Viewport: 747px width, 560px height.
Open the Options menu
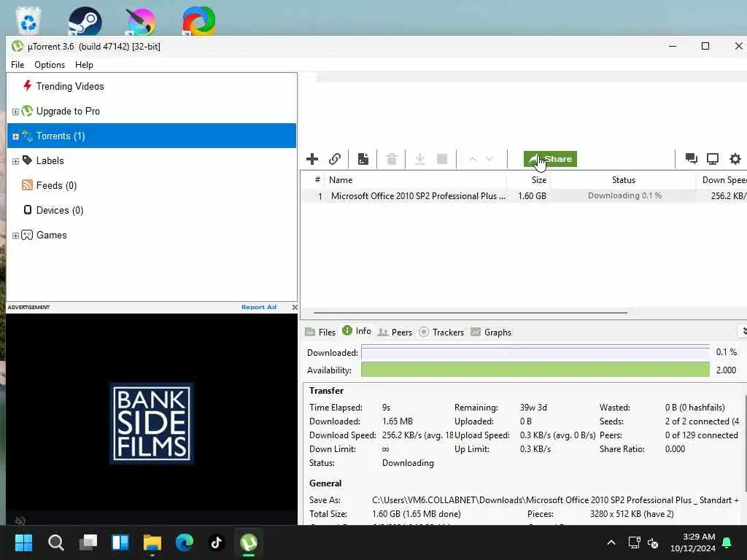(50, 65)
